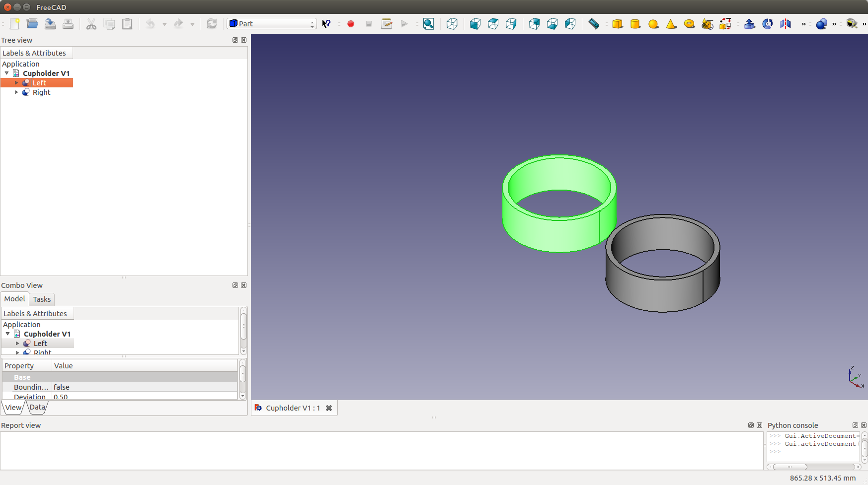The height and width of the screenshot is (485, 868).
Task: Refresh the document with the recompute icon
Action: (x=212, y=24)
